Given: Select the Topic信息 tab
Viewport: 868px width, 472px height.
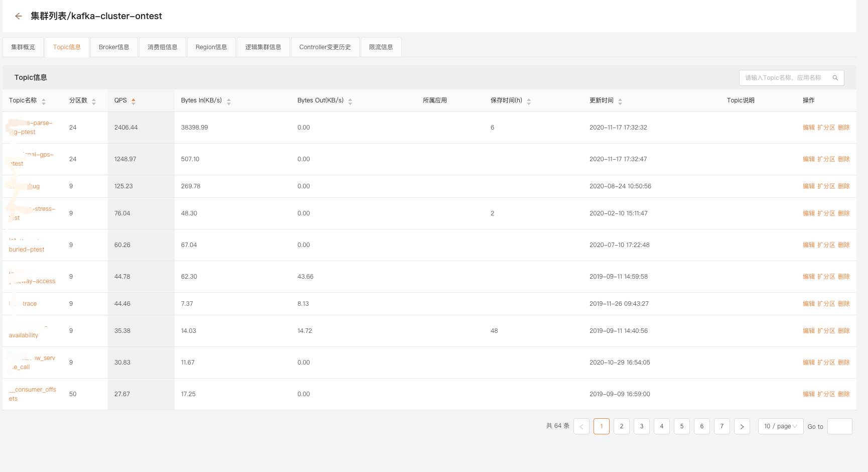Looking at the screenshot, I should click(x=67, y=47).
